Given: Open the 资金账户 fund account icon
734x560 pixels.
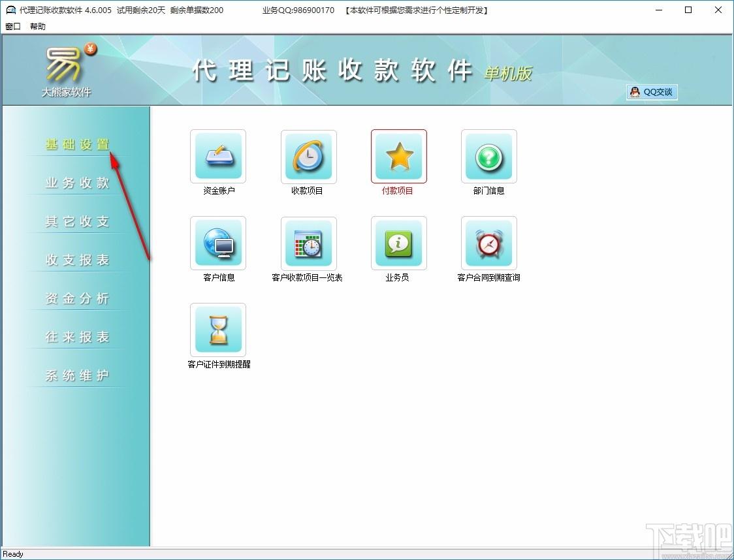Looking at the screenshot, I should tap(218, 156).
